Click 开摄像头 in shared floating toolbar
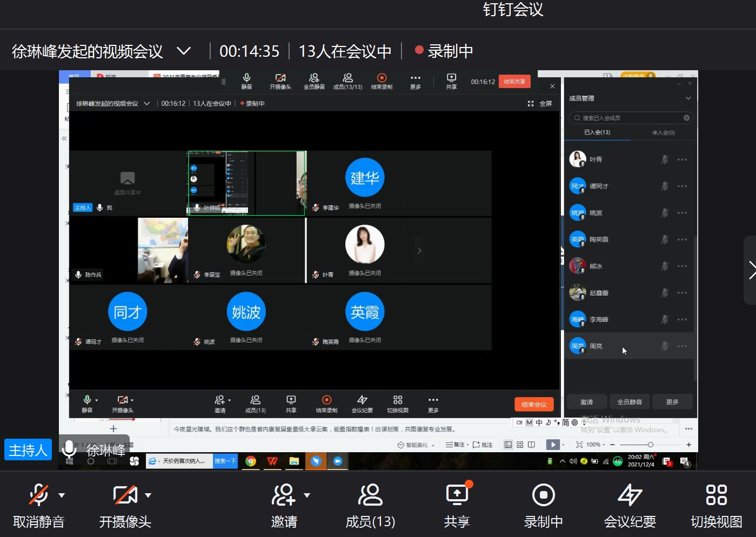 pyautogui.click(x=280, y=81)
